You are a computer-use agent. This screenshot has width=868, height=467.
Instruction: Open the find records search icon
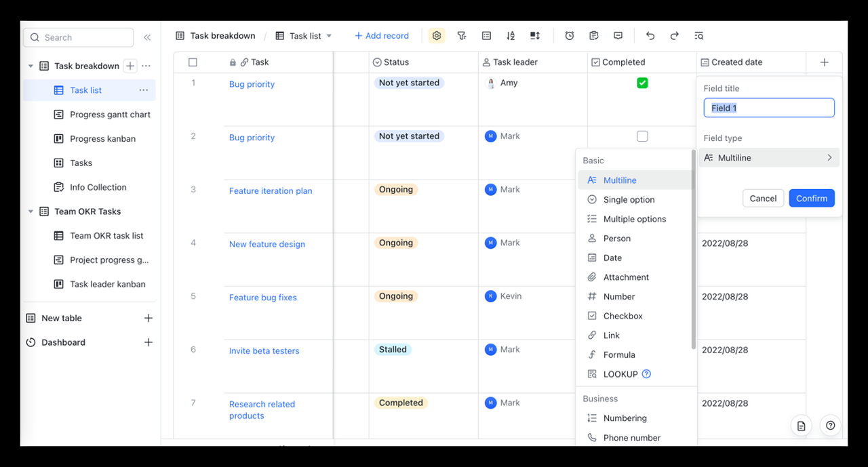pyautogui.click(x=699, y=36)
